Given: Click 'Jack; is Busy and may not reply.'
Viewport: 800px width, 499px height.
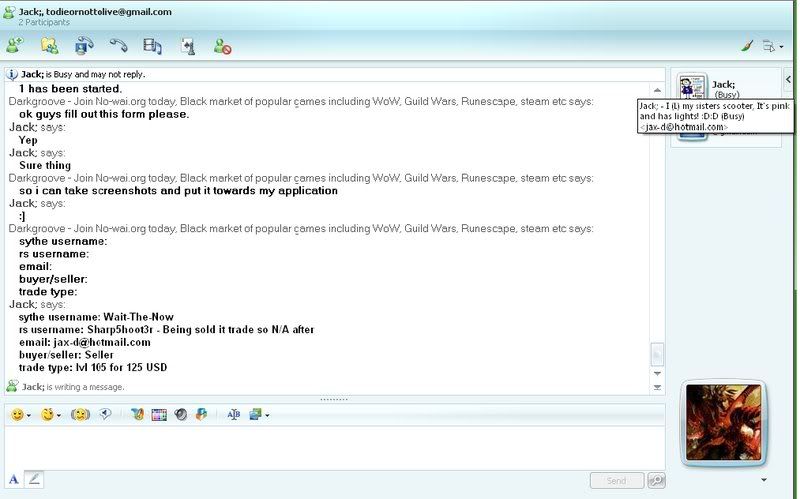Looking at the screenshot, I should [x=83, y=74].
